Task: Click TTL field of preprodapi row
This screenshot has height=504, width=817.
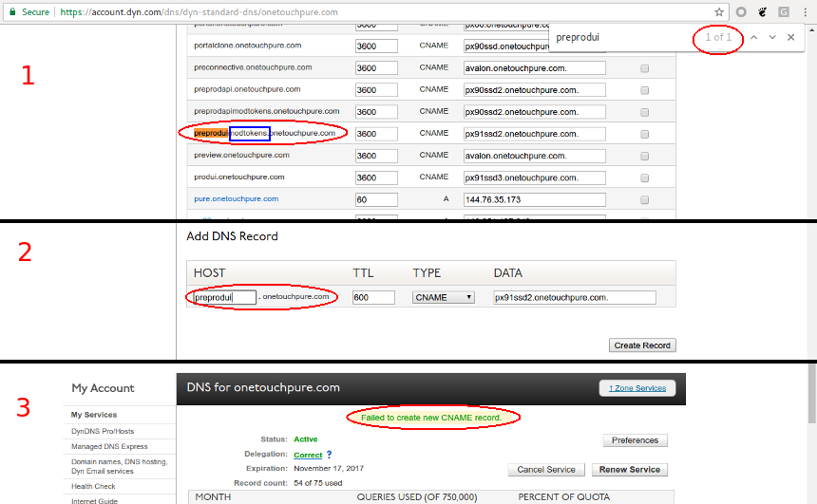Action: click(x=376, y=90)
